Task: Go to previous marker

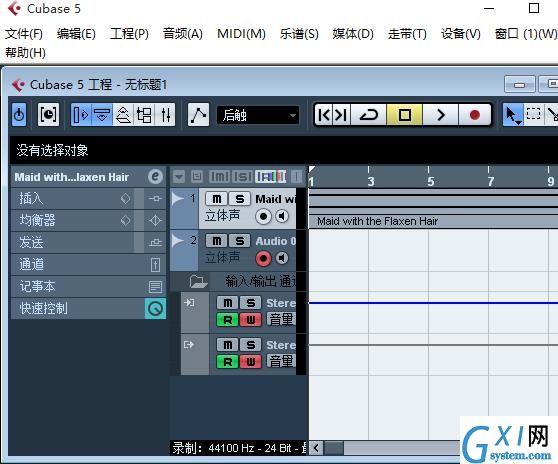Action: coord(323,115)
